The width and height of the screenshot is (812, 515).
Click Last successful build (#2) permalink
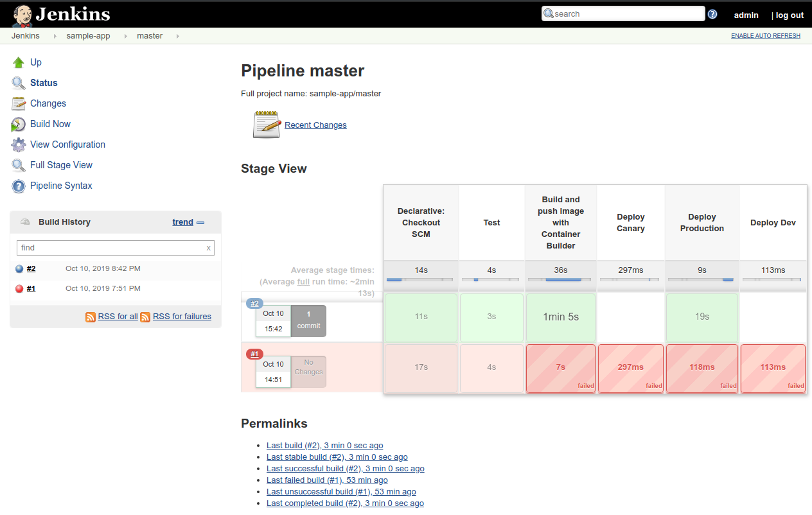point(346,469)
